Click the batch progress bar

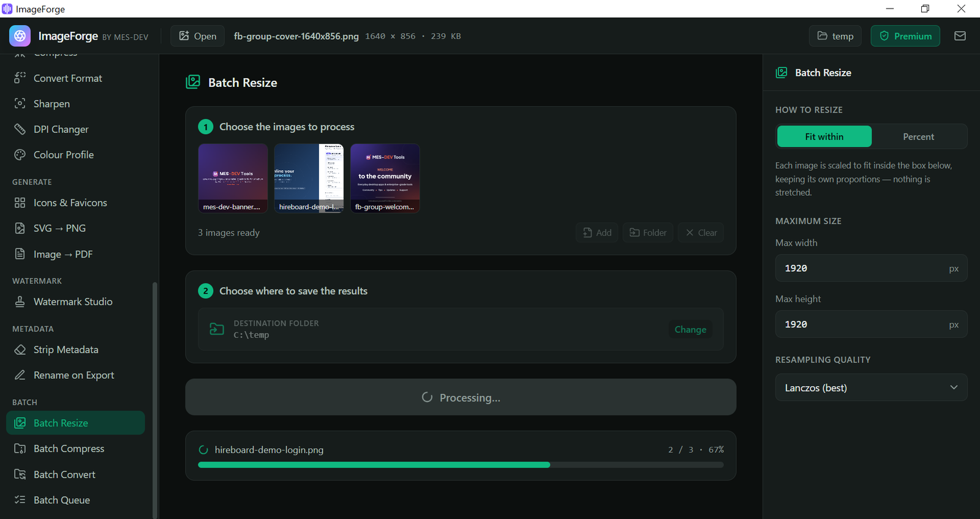461,465
